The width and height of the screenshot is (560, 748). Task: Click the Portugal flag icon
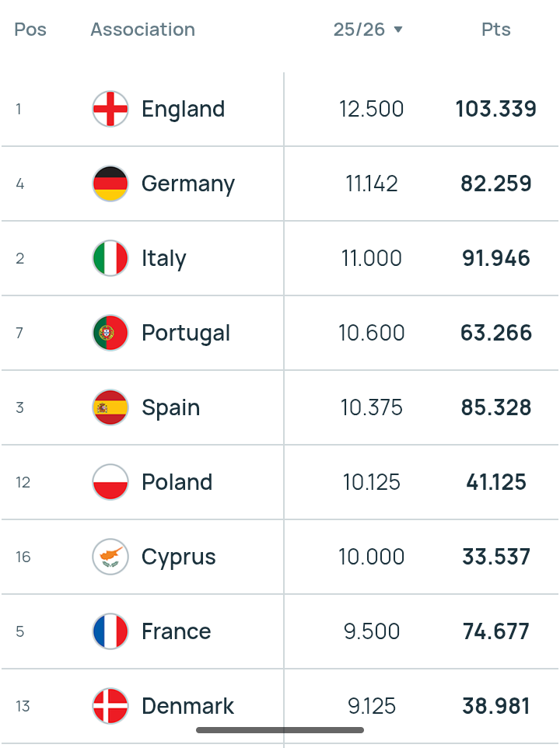110,333
